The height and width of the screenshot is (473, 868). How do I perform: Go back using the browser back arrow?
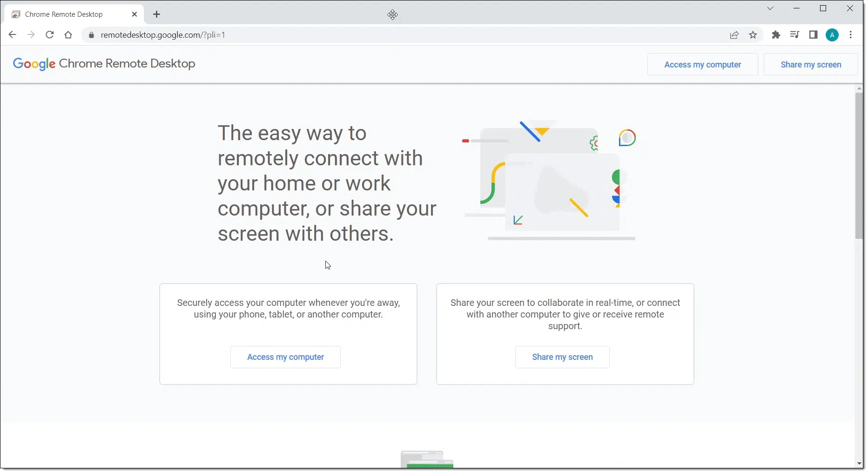pyautogui.click(x=13, y=35)
